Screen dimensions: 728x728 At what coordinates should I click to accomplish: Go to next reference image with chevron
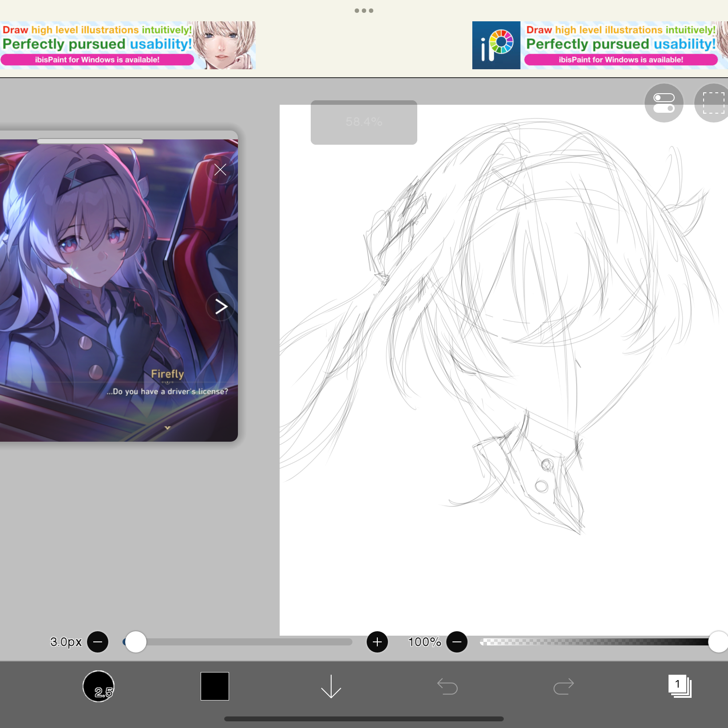tap(221, 306)
